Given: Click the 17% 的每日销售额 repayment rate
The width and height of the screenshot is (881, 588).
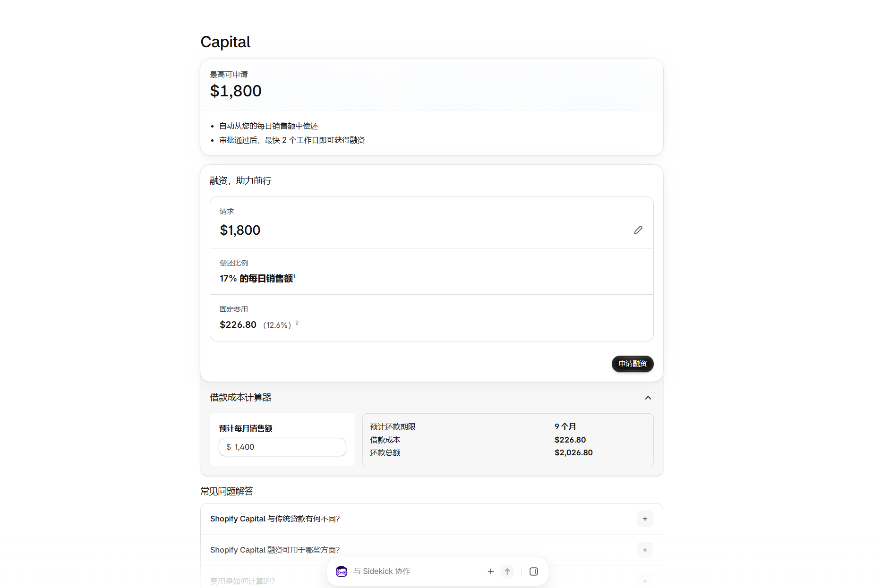Looking at the screenshot, I should click(x=257, y=279).
